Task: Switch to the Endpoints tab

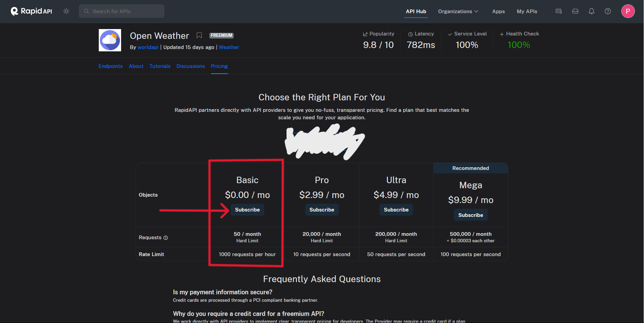Action: tap(111, 66)
